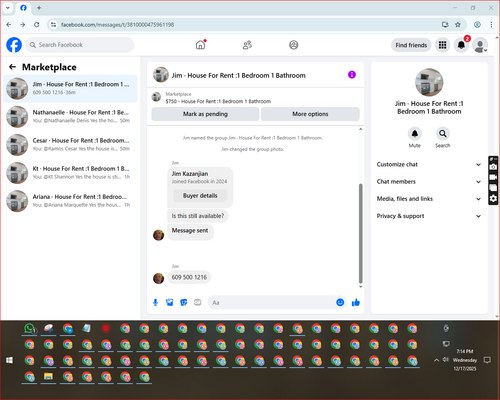The image size is (500, 400).
Task: Open the taskbar clock and date
Action: pyautogui.click(x=465, y=360)
